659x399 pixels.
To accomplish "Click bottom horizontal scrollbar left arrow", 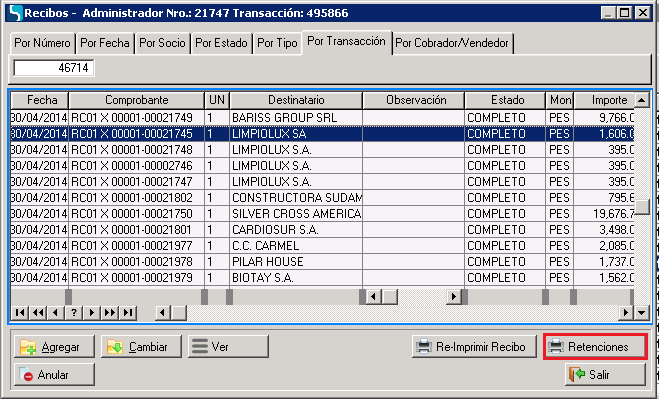I will 163,312.
